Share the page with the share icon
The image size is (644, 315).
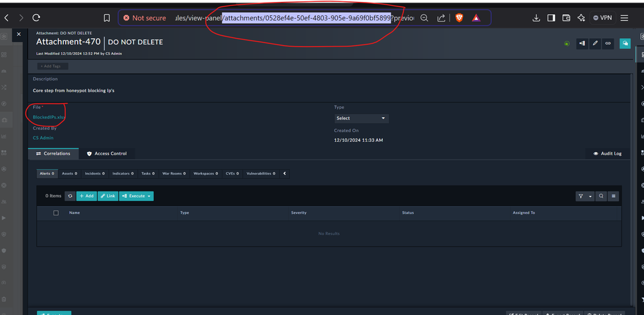coord(442,18)
